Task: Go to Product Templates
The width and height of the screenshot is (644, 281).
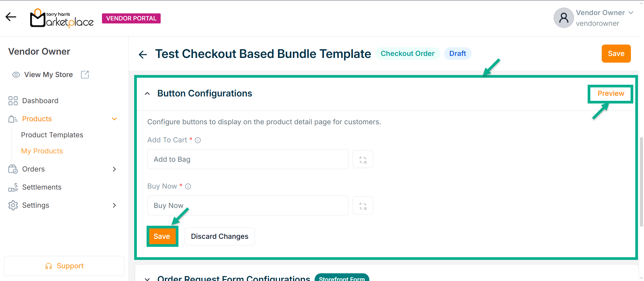Action: 52,135
